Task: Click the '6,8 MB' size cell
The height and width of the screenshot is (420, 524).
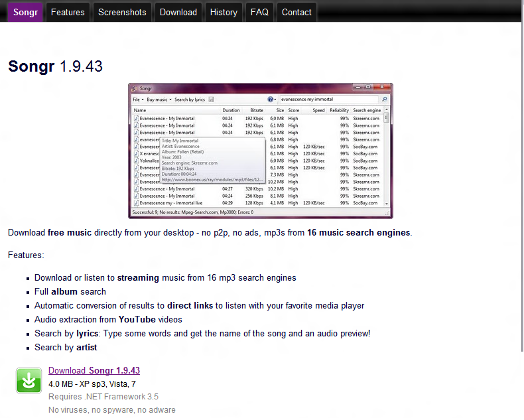Action: pos(277,139)
